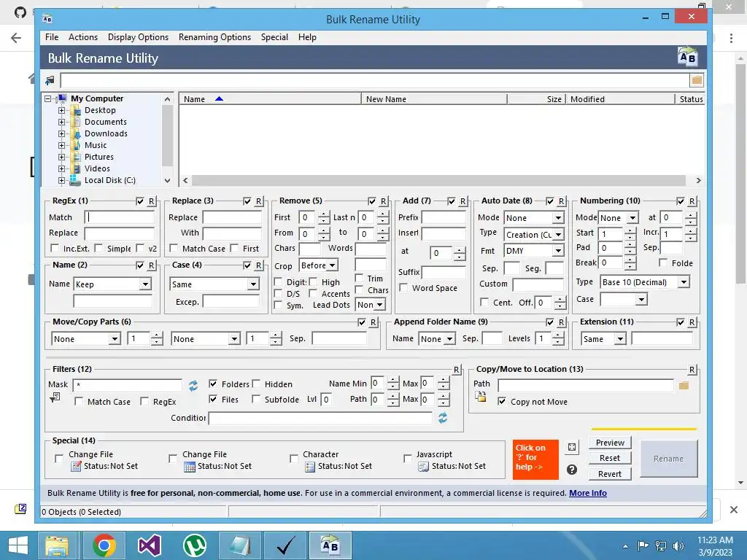Open the Help menu
This screenshot has width=747, height=560.
(x=307, y=37)
